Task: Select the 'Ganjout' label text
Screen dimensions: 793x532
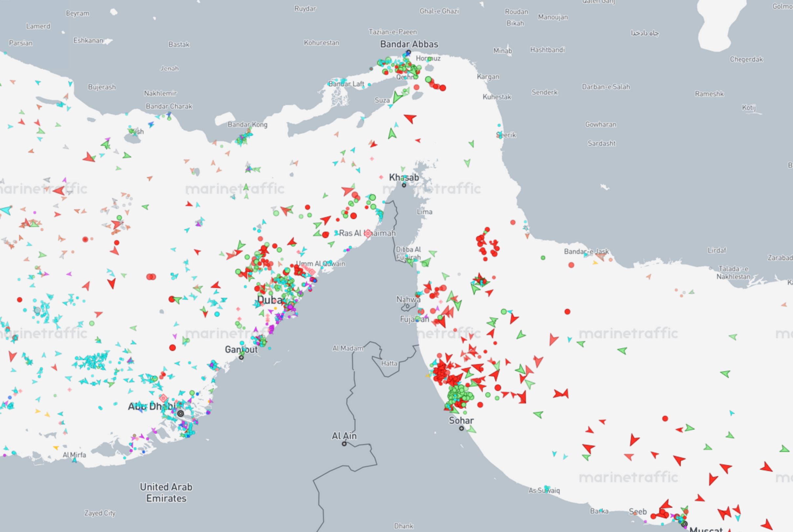Action: [241, 349]
